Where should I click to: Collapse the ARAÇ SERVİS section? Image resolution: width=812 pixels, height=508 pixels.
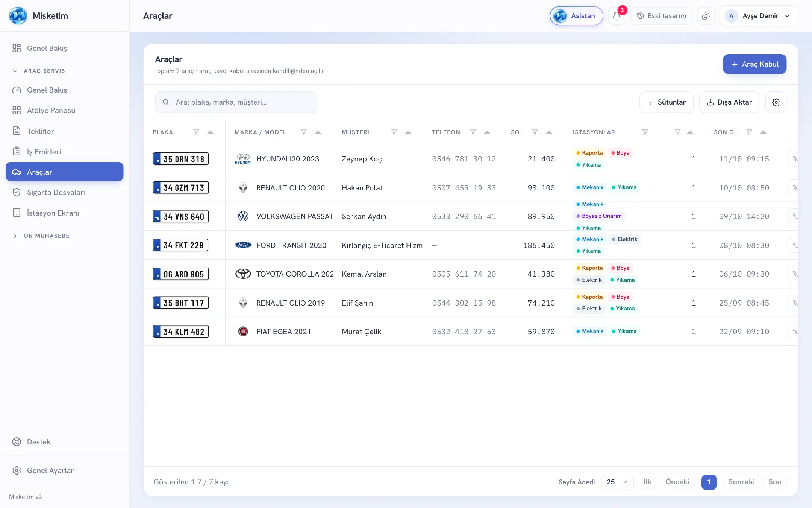pos(39,71)
